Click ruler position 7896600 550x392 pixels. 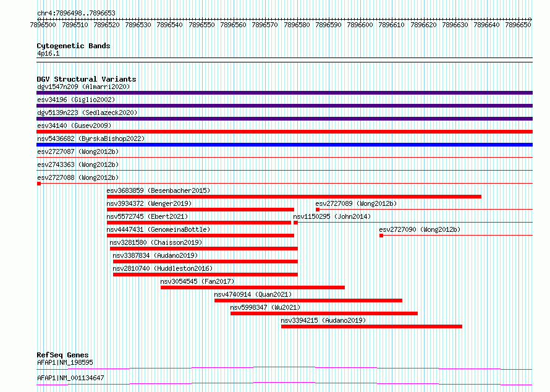click(x=360, y=25)
